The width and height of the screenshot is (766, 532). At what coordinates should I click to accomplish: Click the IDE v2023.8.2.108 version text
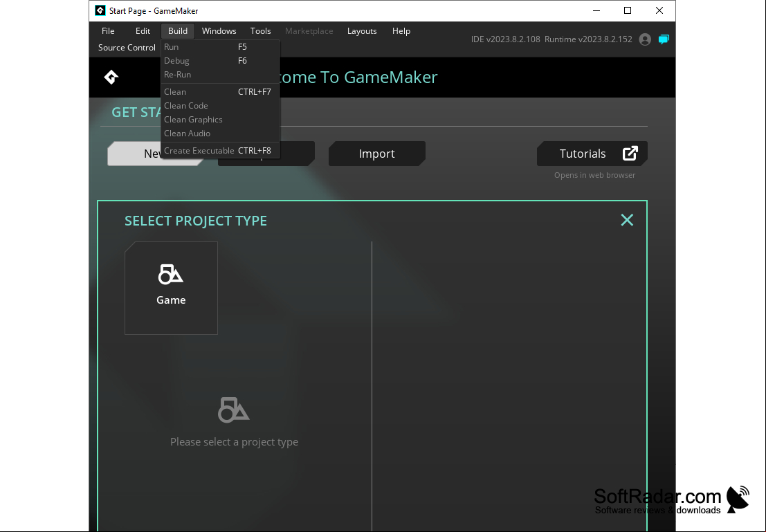(506, 39)
